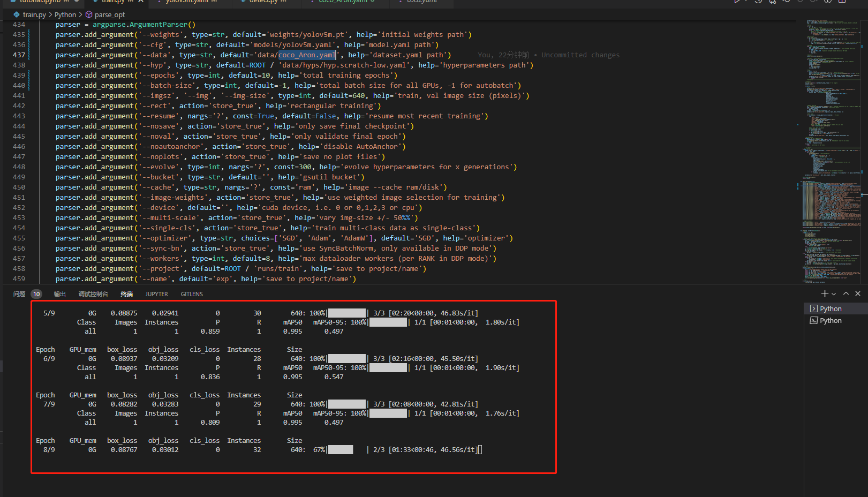868x497 pixels.
Task: Select the first Python terminal entry
Action: (x=836, y=308)
